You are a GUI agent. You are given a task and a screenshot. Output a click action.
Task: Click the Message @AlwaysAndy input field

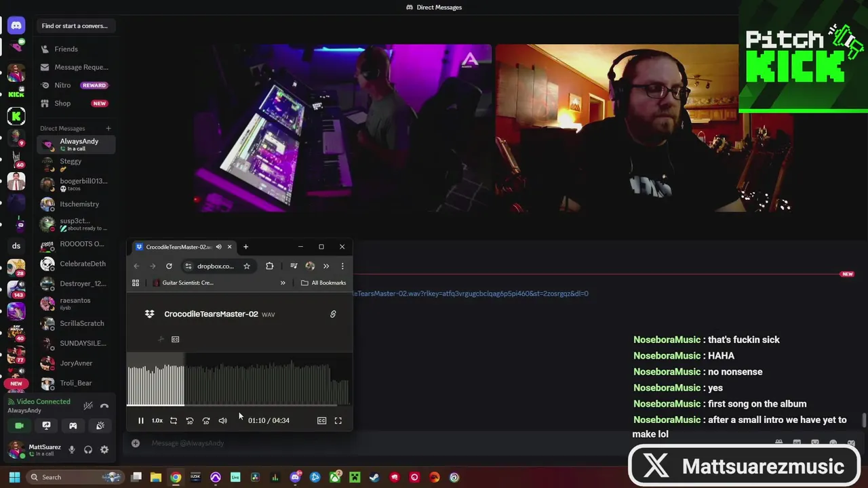click(448, 443)
